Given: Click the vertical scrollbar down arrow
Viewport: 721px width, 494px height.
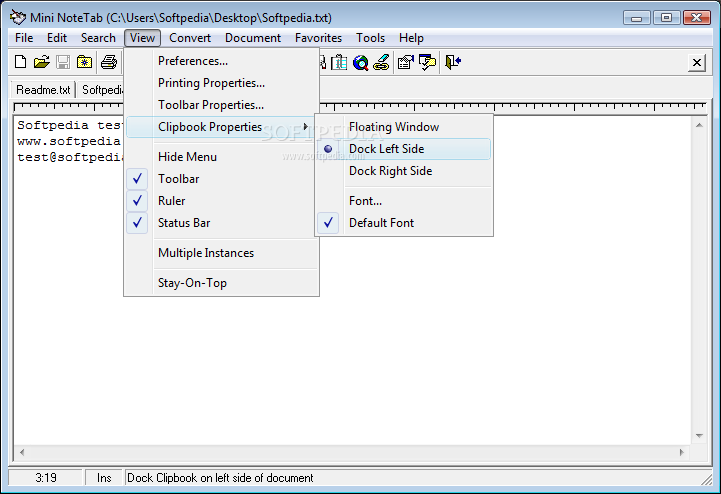Looking at the screenshot, I should [x=699, y=436].
